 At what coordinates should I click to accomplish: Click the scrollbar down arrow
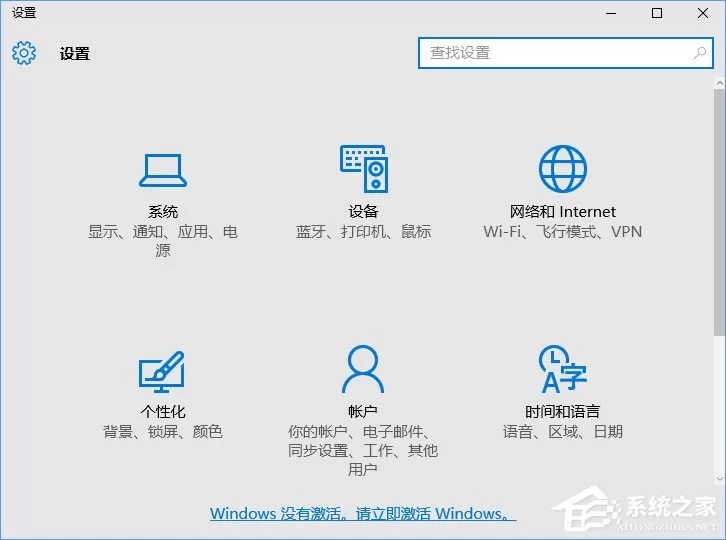pyautogui.click(x=719, y=478)
